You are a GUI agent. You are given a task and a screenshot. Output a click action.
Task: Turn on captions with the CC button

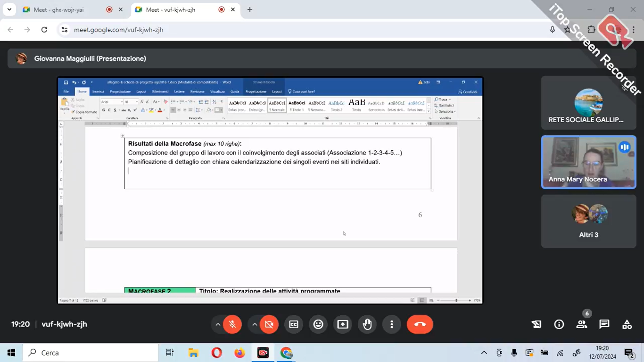pyautogui.click(x=294, y=324)
